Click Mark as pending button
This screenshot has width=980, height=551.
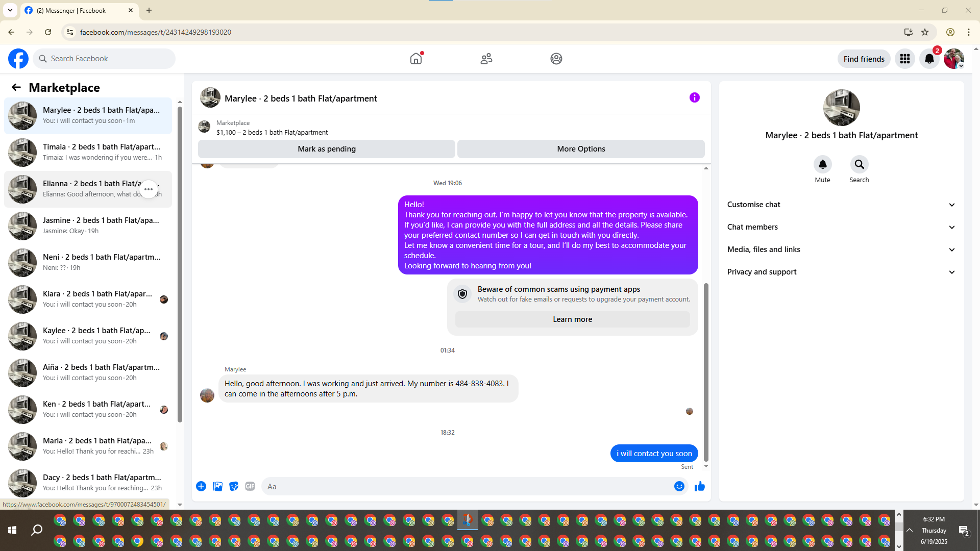click(x=327, y=149)
